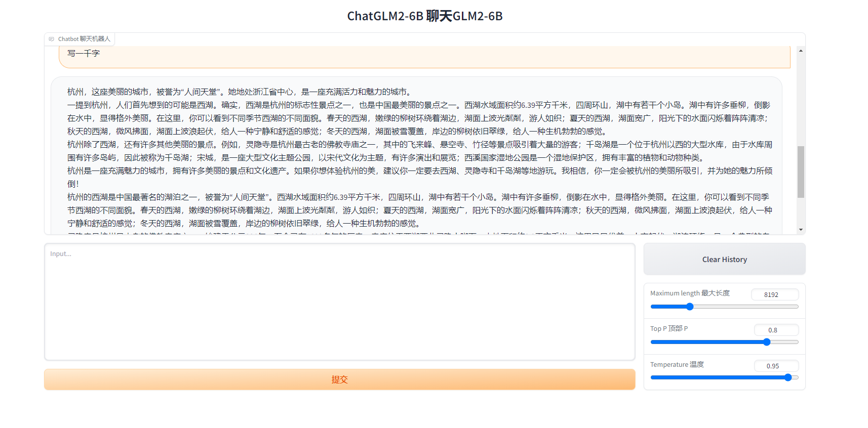Image resolution: width=868 pixels, height=428 pixels.
Task: Click the Clear History button
Action: (724, 259)
